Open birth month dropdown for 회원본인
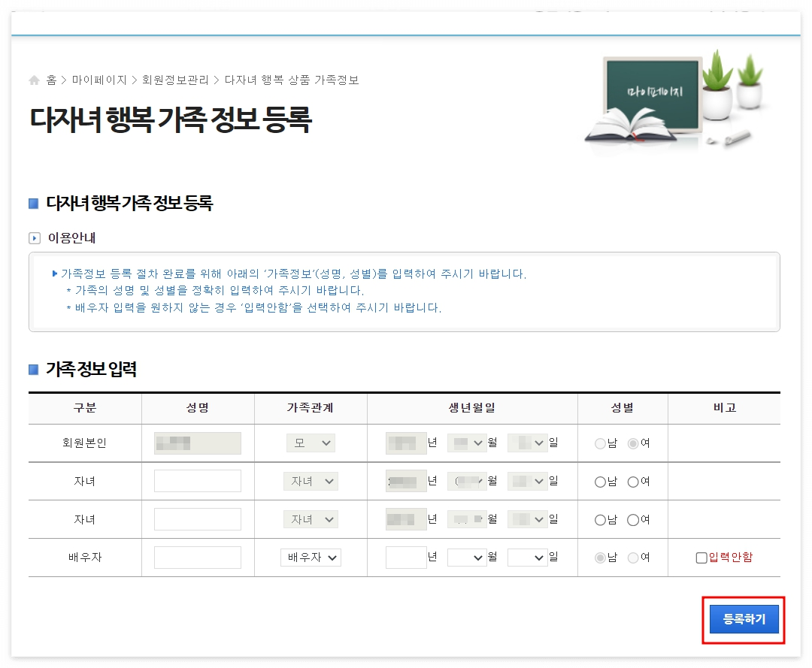812x668 pixels. (x=467, y=443)
